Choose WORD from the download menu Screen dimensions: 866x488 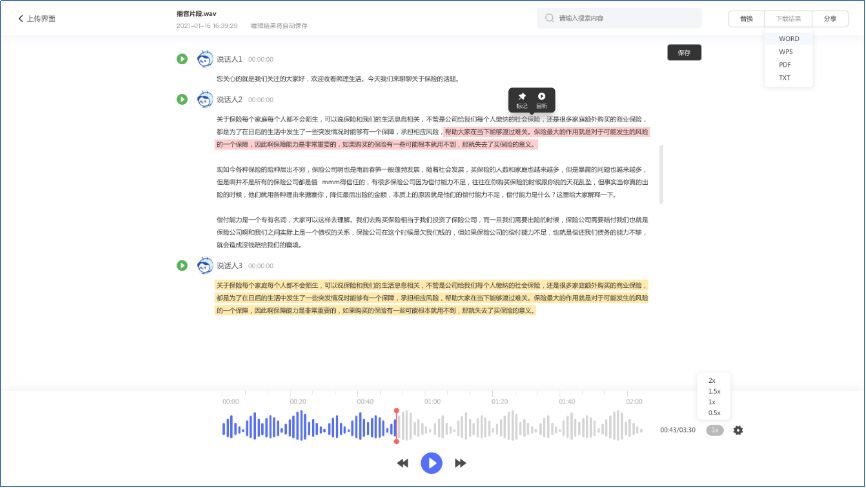tap(788, 39)
